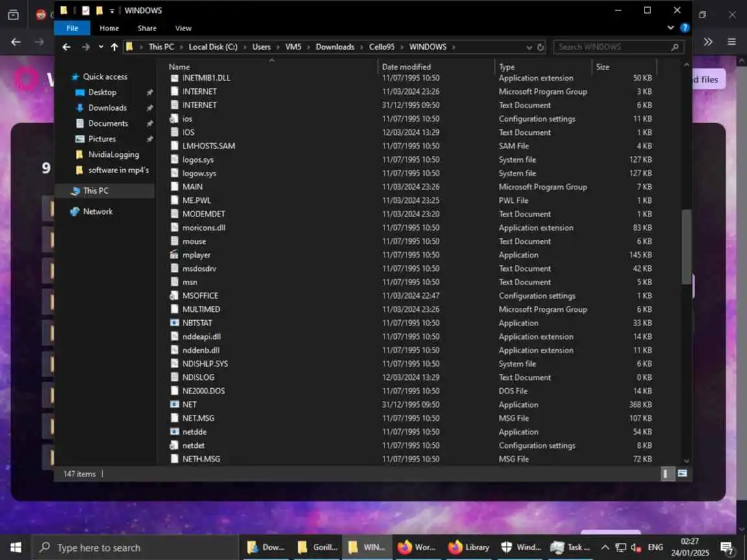Switch to the View ribbon tab
The image size is (747, 560).
183,28
